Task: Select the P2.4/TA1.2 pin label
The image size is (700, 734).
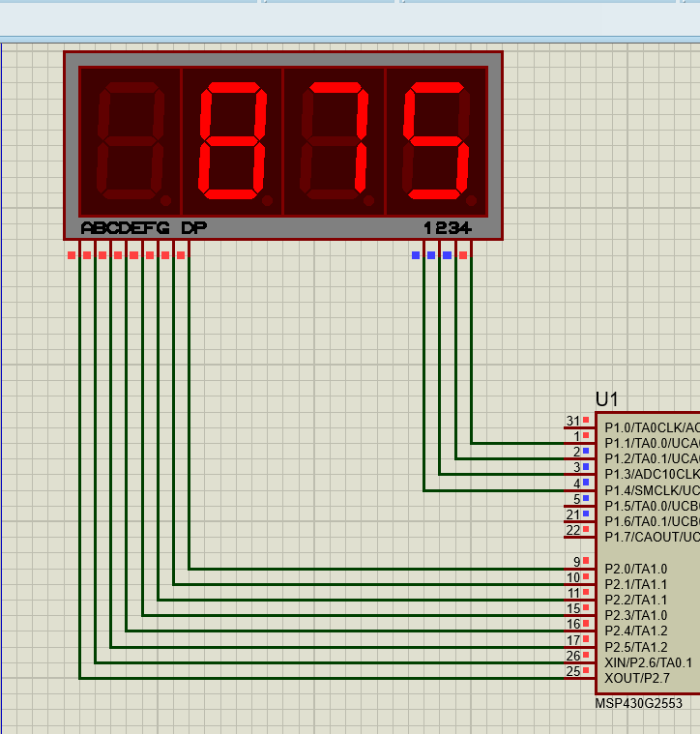Action: 636,631
